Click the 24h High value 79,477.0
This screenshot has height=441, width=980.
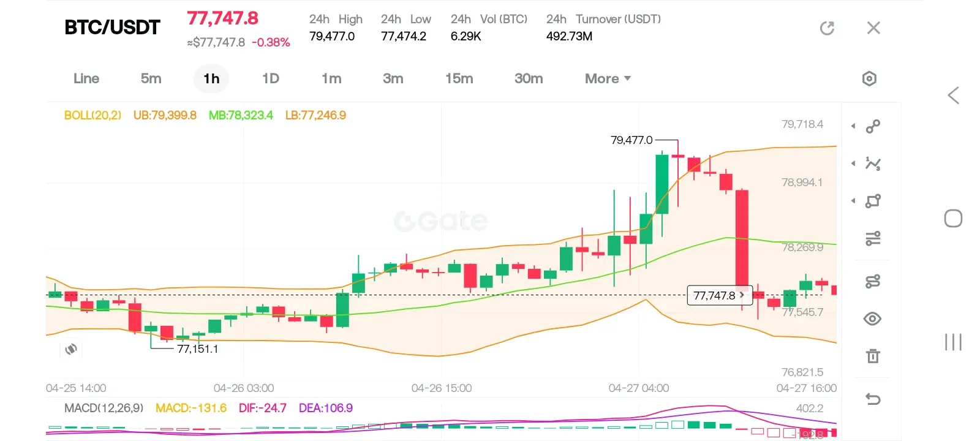coord(332,36)
